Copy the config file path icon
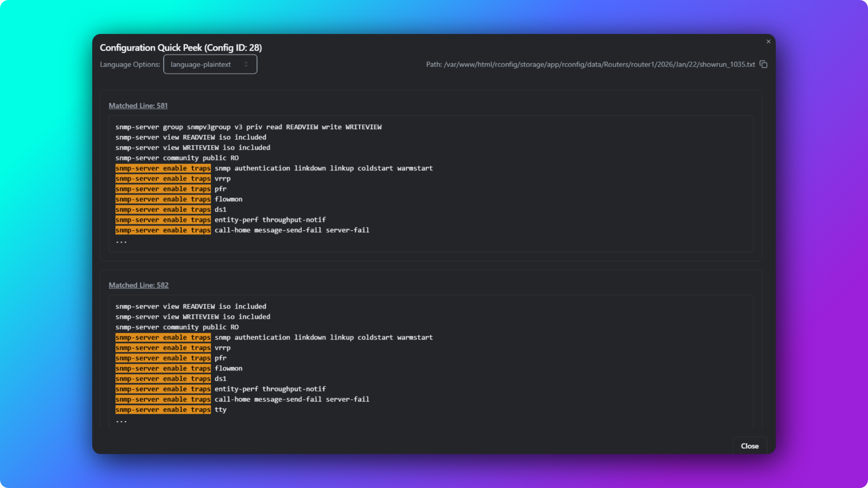The height and width of the screenshot is (488, 868). [x=763, y=64]
